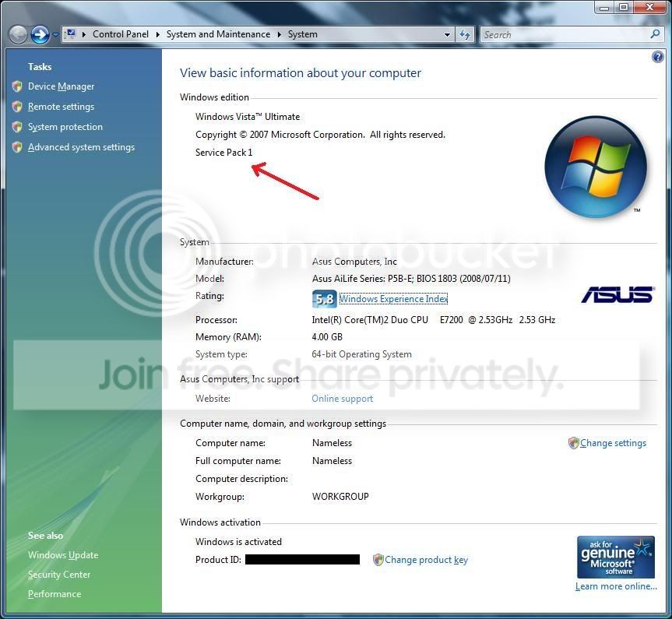Select System and Maintenance breadcrumb

(218, 34)
